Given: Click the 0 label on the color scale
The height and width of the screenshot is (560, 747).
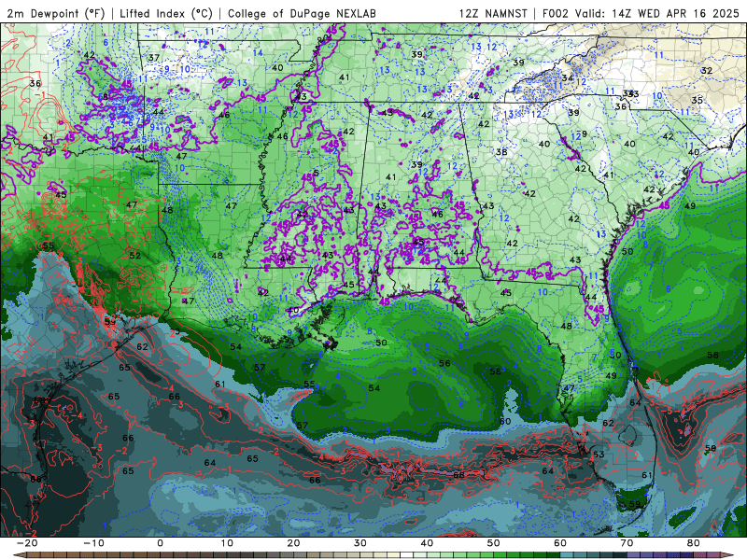Looking at the screenshot, I should point(160,543).
